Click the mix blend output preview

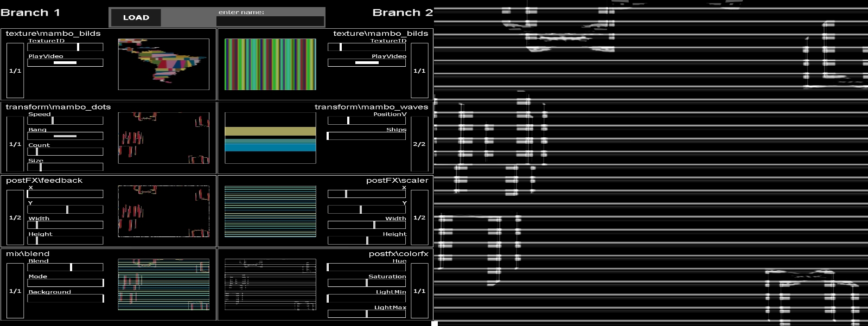[x=163, y=284]
